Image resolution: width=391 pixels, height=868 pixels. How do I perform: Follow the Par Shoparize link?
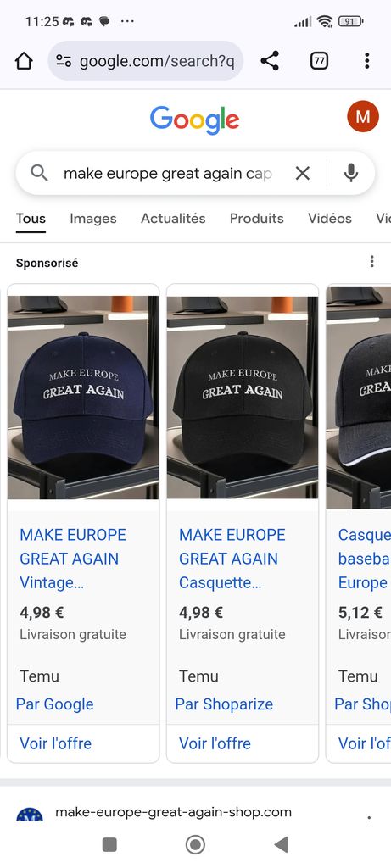[x=224, y=704]
